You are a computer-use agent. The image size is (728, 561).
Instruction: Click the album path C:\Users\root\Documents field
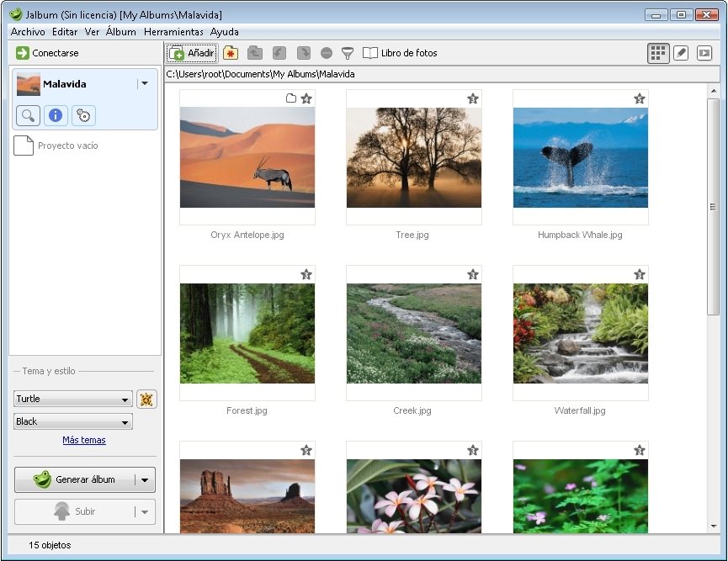(442, 74)
